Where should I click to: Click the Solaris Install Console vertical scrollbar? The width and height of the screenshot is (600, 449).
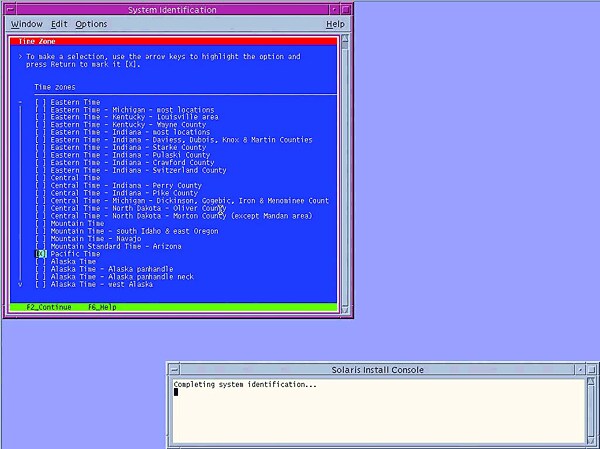[x=590, y=410]
